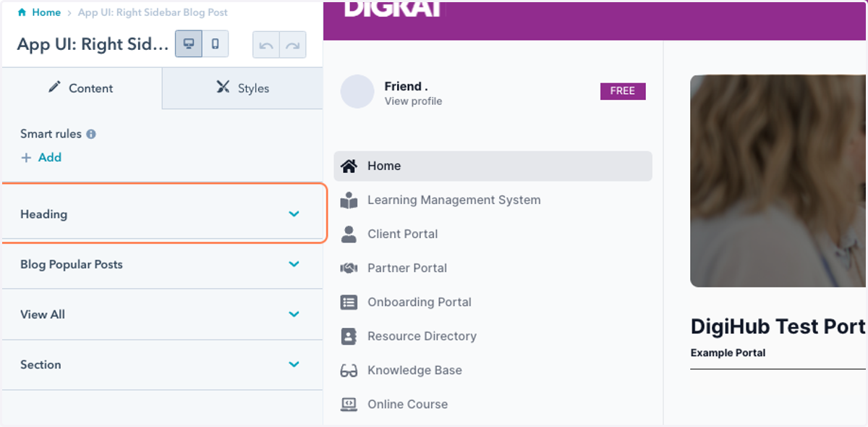Open the Content tab
Viewport: 868px width, 427px height.
82,88
